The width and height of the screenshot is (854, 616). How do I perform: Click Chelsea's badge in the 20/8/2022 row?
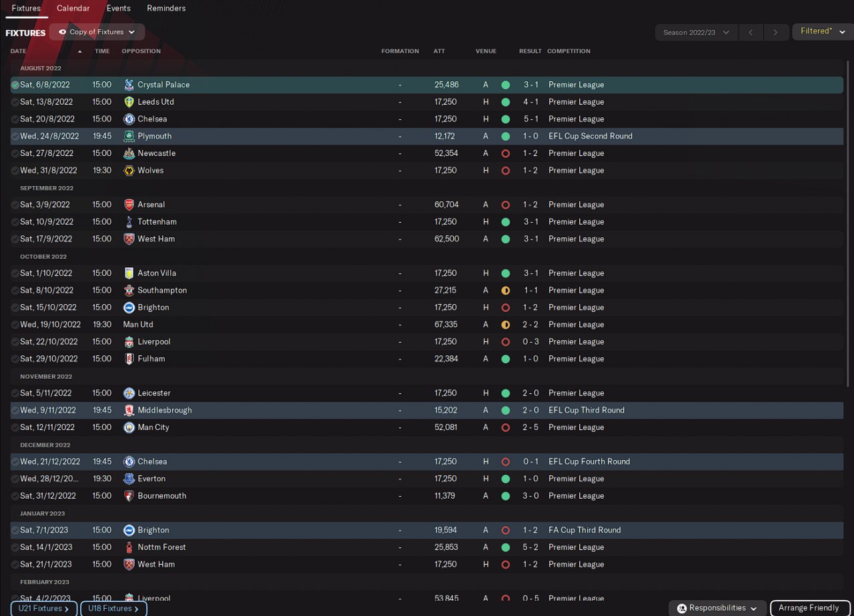point(129,119)
